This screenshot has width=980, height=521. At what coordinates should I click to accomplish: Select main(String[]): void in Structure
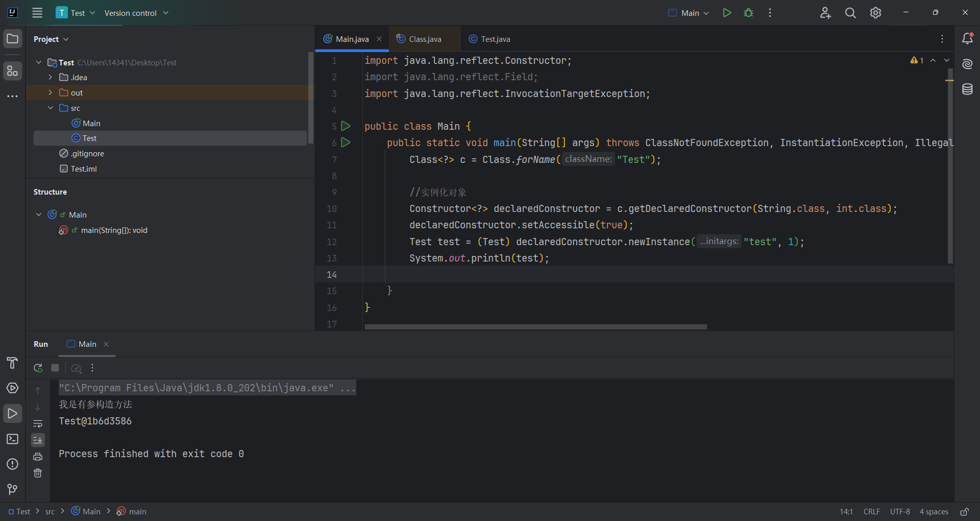point(114,230)
